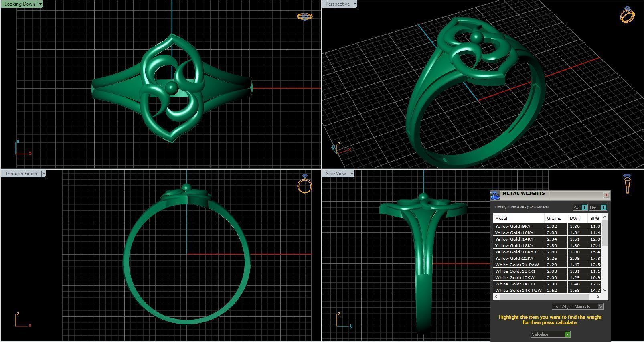
Task: Open the Side View viewport dropdown arrow
Action: [x=352, y=174]
